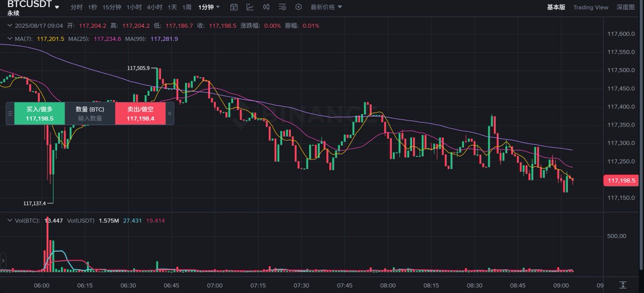
Task: Switch to the 1周 interval
Action: pos(187,7)
